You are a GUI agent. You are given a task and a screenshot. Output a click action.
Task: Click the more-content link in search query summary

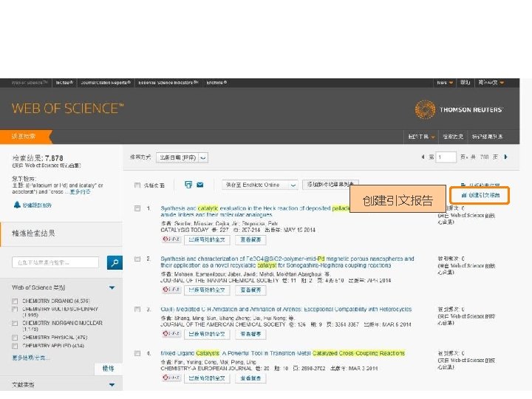80,191
